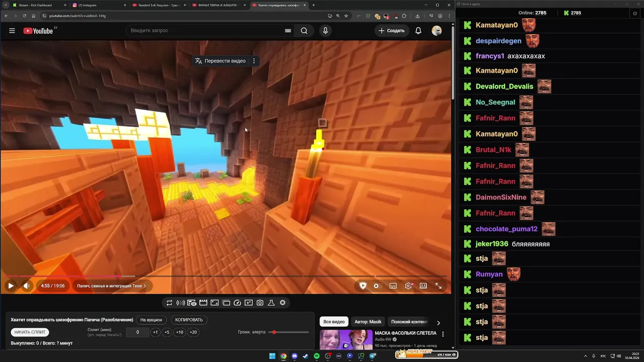Toggle subtitles in the video player
Image resolution: width=644 pixels, height=362 pixels.
point(393,286)
